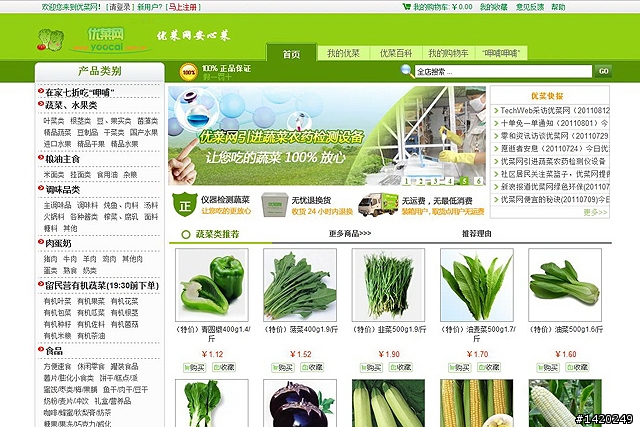
Task: Click the return-box package icon
Action: click(275, 205)
